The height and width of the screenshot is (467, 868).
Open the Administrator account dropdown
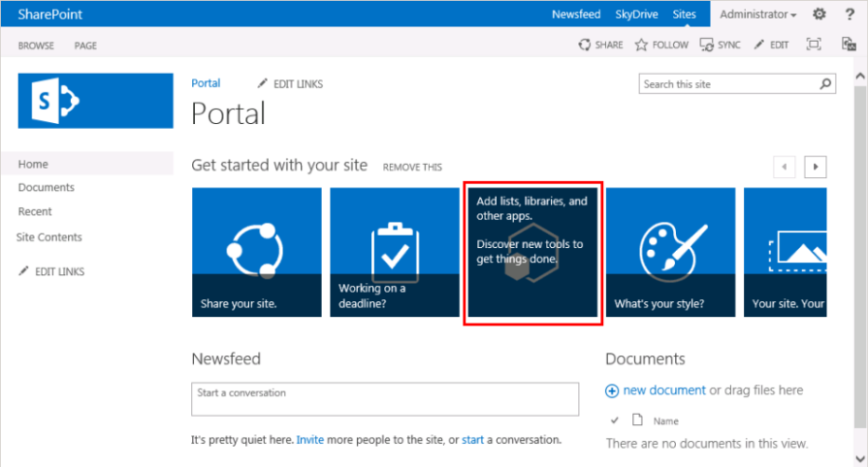pos(757,15)
